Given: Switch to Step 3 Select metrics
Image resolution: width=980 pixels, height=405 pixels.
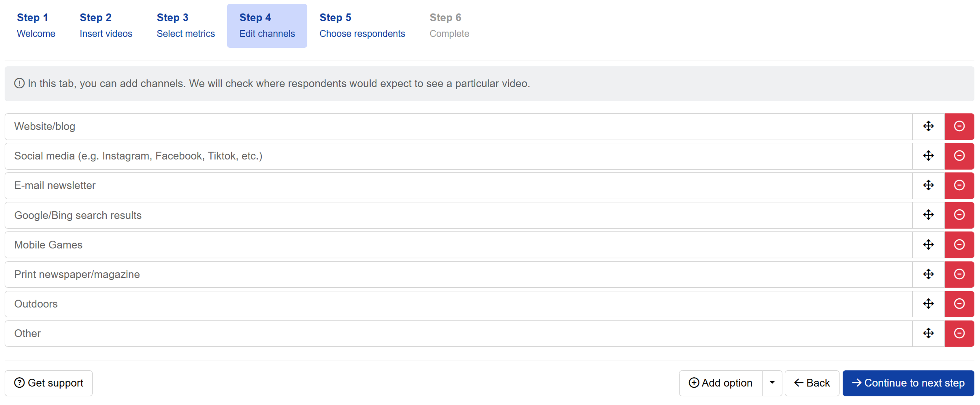Looking at the screenshot, I should point(186,26).
